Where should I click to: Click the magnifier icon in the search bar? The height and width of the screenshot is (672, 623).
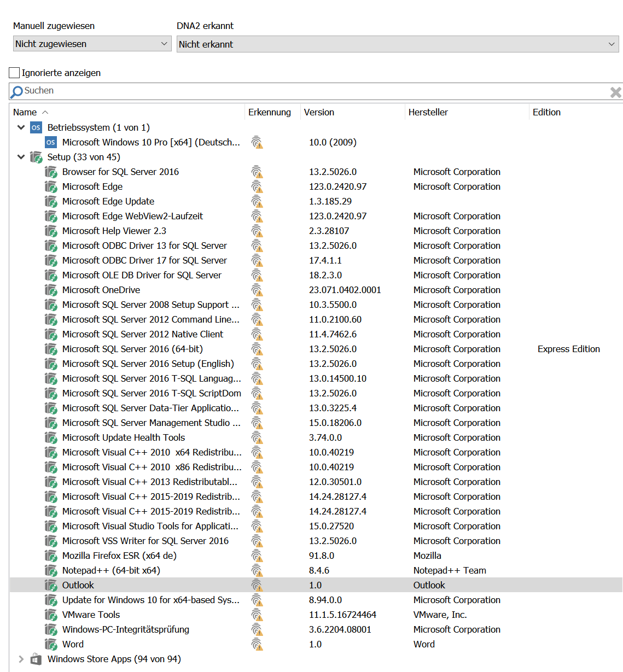tap(15, 91)
